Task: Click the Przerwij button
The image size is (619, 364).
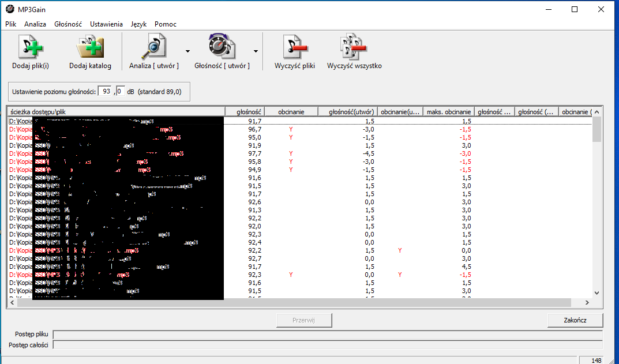Action: (x=304, y=320)
